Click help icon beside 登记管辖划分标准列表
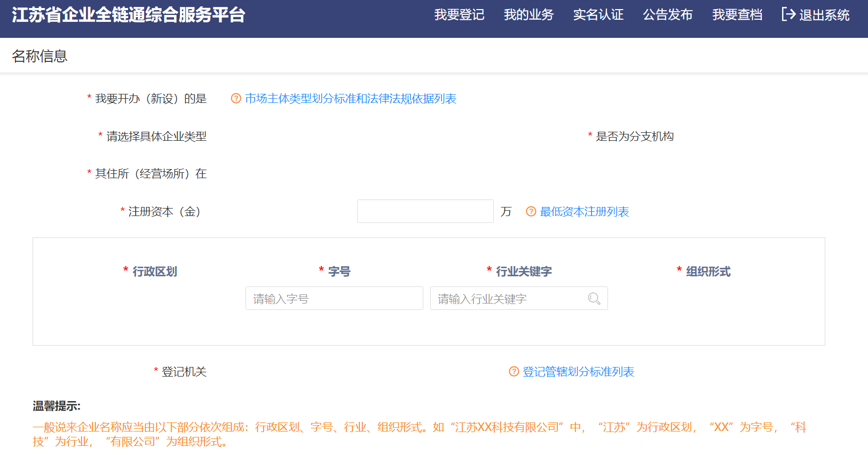868x455 pixels. point(514,372)
